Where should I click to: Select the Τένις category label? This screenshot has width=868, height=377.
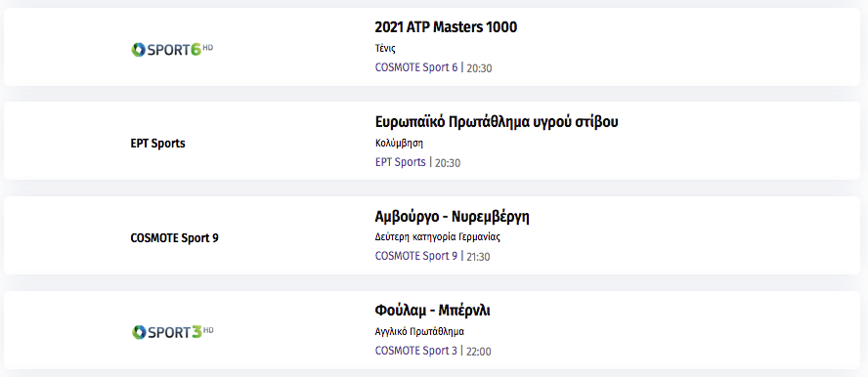pos(385,49)
